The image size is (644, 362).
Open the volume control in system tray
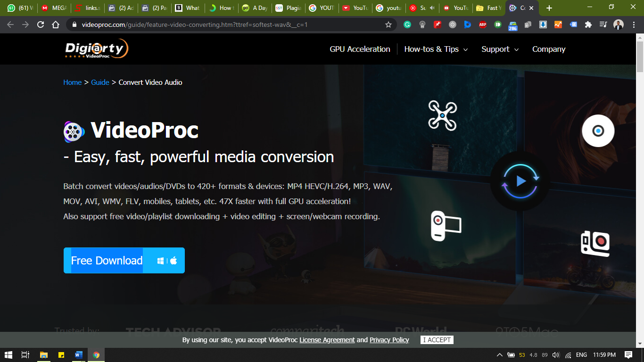556,355
